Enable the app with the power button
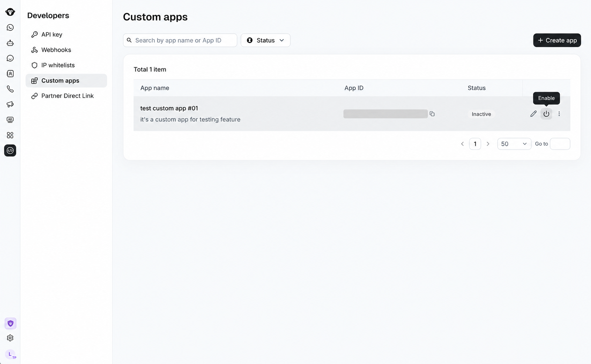591x364 pixels. pos(546,114)
